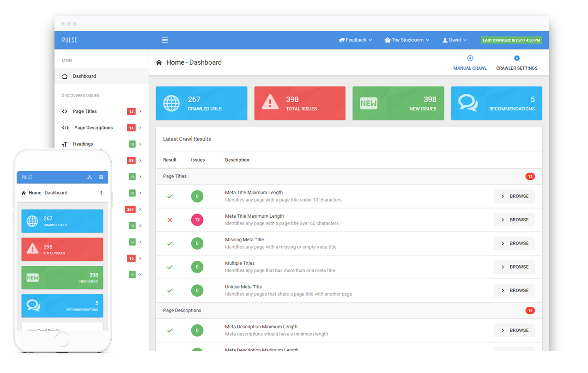Click the Latest Crawl Results heading
The width and height of the screenshot is (588, 373).
point(187,139)
